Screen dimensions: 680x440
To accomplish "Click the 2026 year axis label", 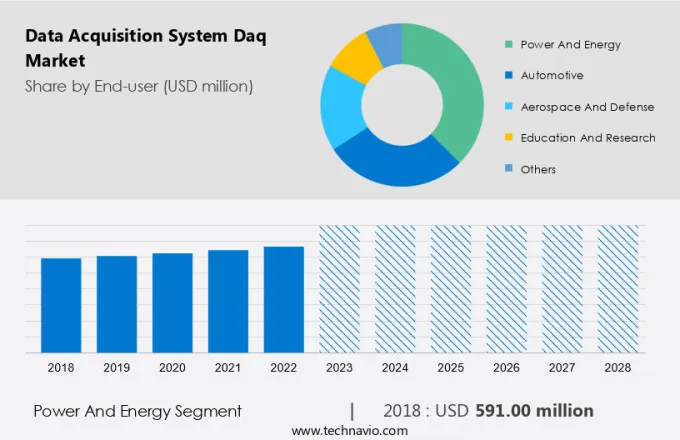I will pyautogui.click(x=506, y=368).
